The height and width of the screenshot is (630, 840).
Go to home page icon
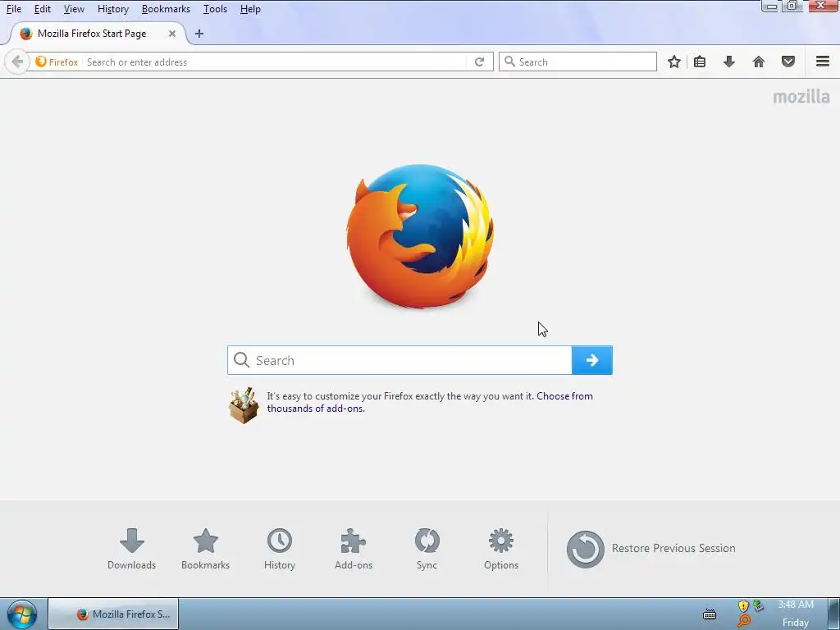pyautogui.click(x=759, y=62)
